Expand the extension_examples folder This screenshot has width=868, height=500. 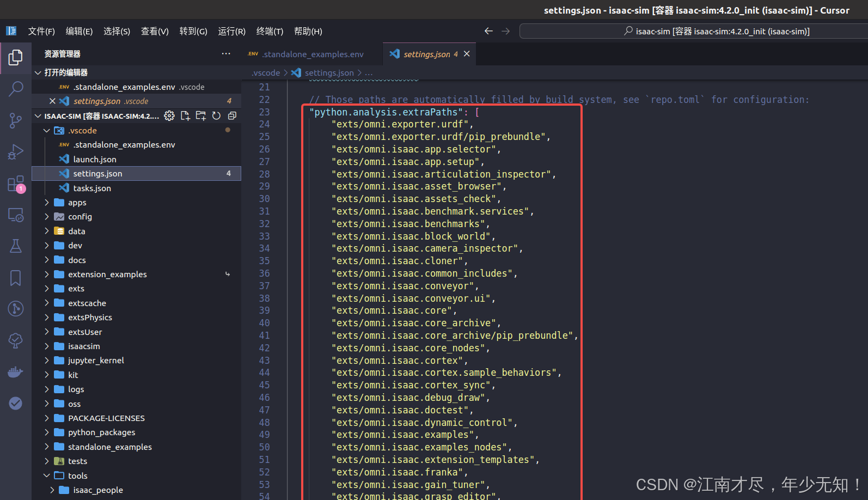click(x=136, y=274)
